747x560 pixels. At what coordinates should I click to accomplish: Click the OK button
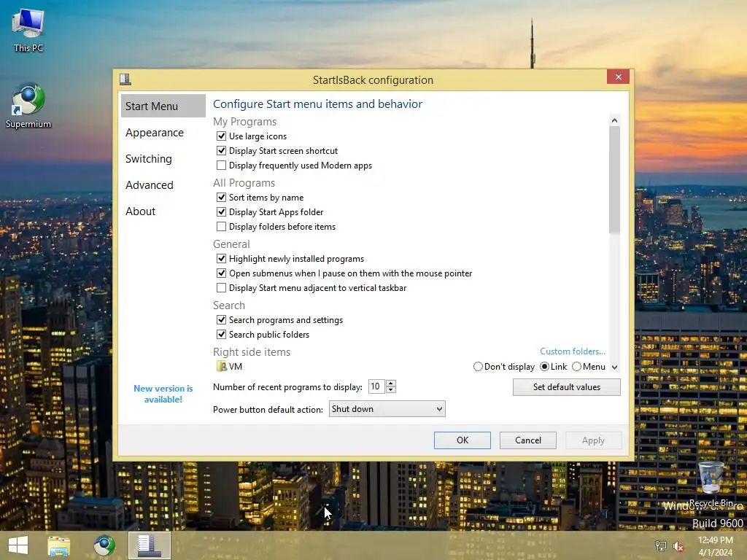[462, 440]
